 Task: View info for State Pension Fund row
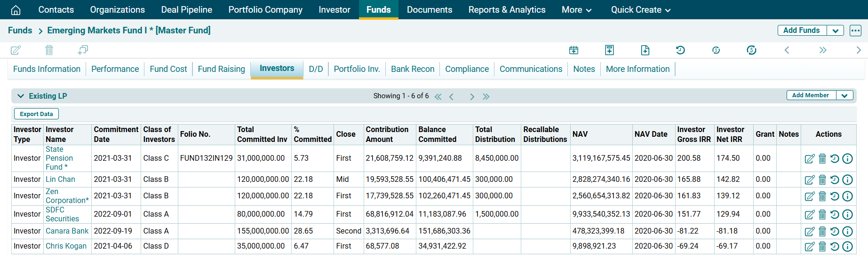[x=847, y=159]
